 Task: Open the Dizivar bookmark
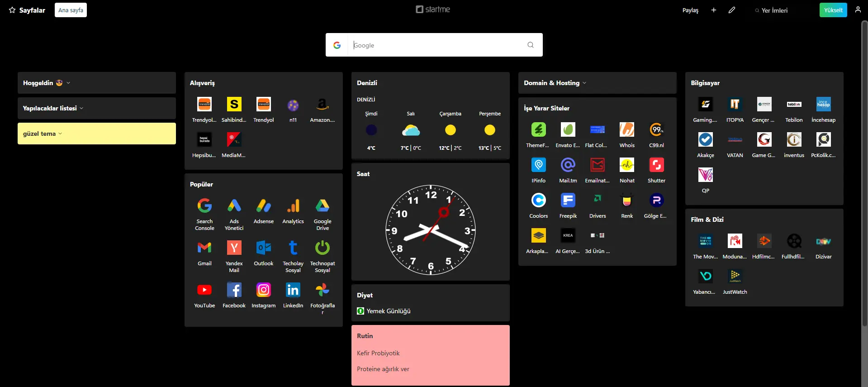[x=823, y=241]
